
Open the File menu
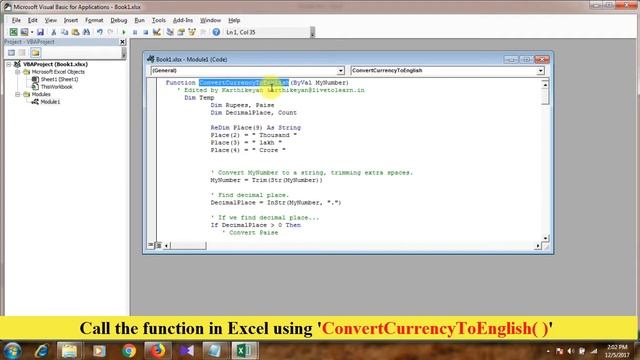pos(16,20)
